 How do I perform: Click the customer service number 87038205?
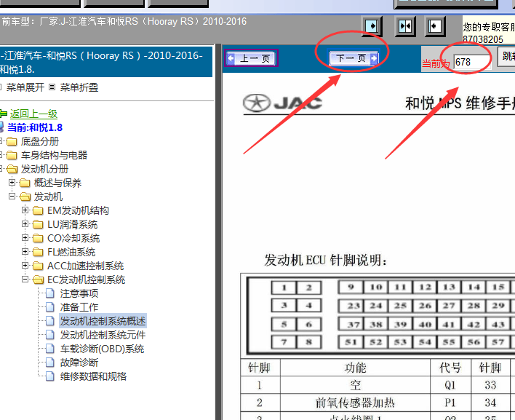click(x=483, y=39)
